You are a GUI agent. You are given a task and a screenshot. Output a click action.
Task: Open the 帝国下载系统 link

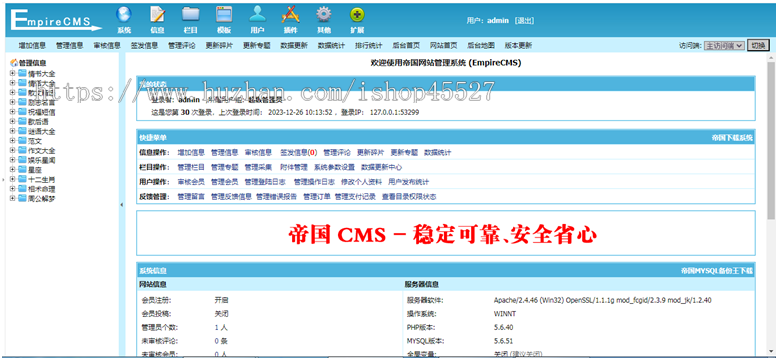[732, 137]
